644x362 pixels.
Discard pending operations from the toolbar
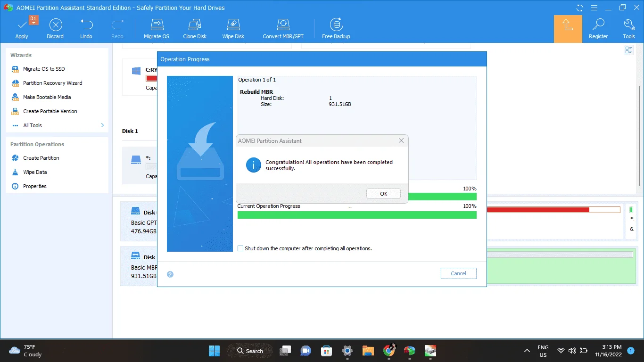pyautogui.click(x=55, y=29)
